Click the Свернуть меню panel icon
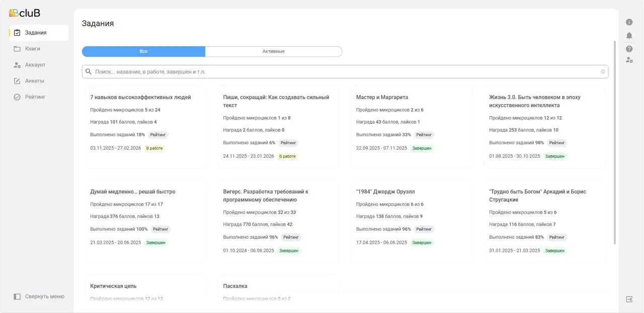 pos(17,296)
